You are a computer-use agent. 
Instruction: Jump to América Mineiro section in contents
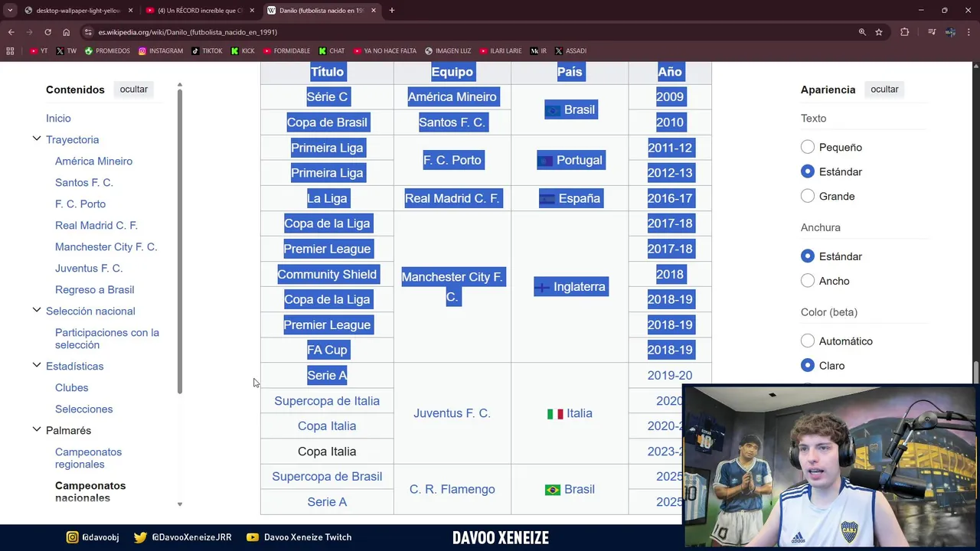coord(93,161)
